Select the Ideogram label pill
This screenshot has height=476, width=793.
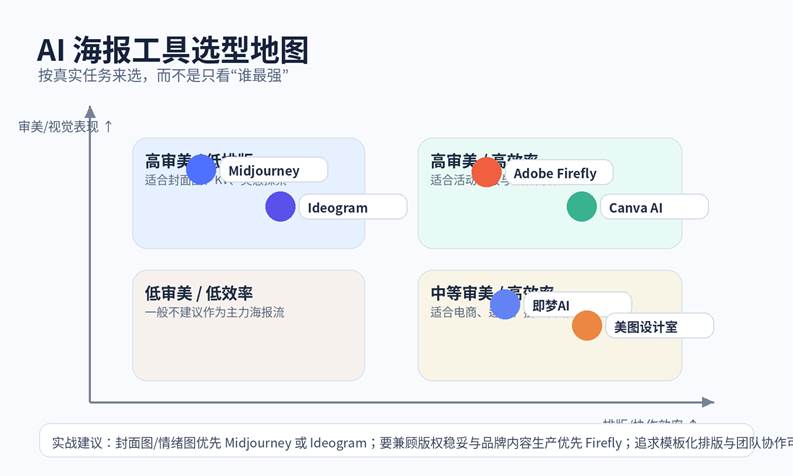click(x=351, y=207)
